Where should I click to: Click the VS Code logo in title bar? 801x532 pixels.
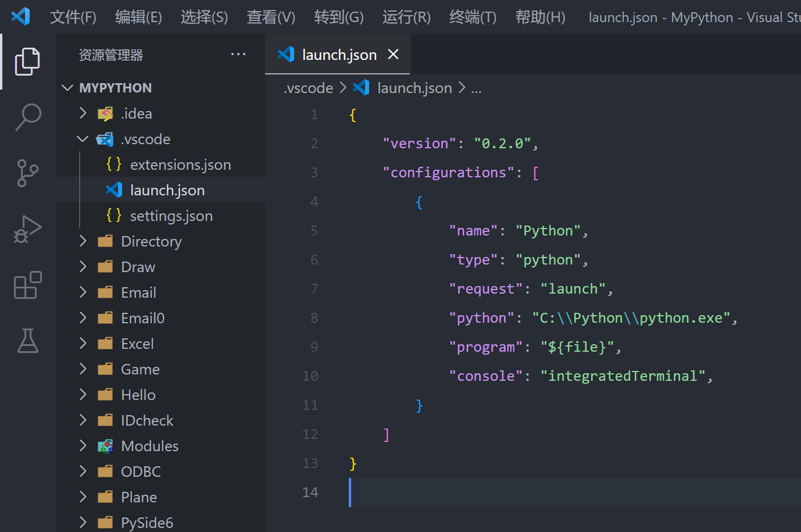tap(20, 16)
